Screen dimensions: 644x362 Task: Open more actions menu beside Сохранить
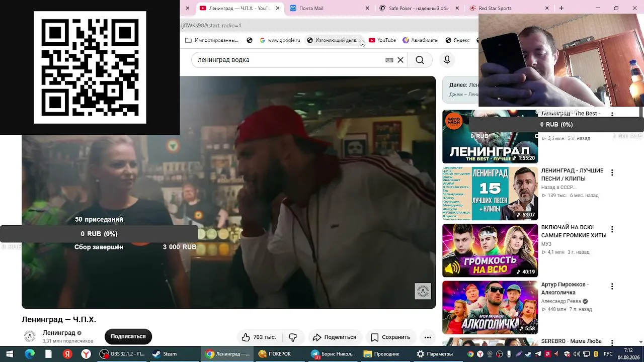pos(428,337)
